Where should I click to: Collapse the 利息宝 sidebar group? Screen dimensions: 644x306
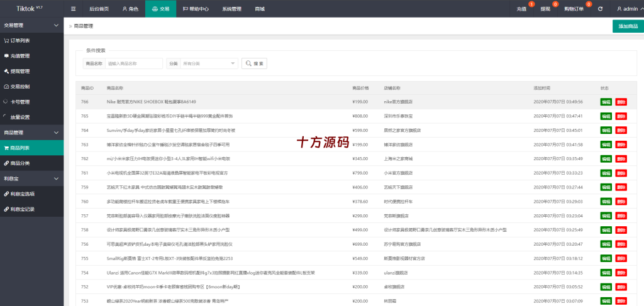pos(31,178)
